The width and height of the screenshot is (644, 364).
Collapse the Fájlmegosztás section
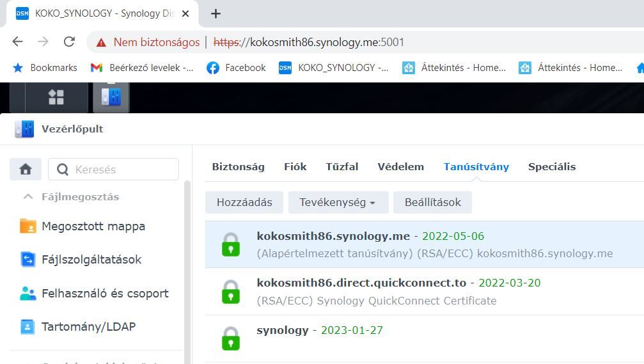(28, 197)
